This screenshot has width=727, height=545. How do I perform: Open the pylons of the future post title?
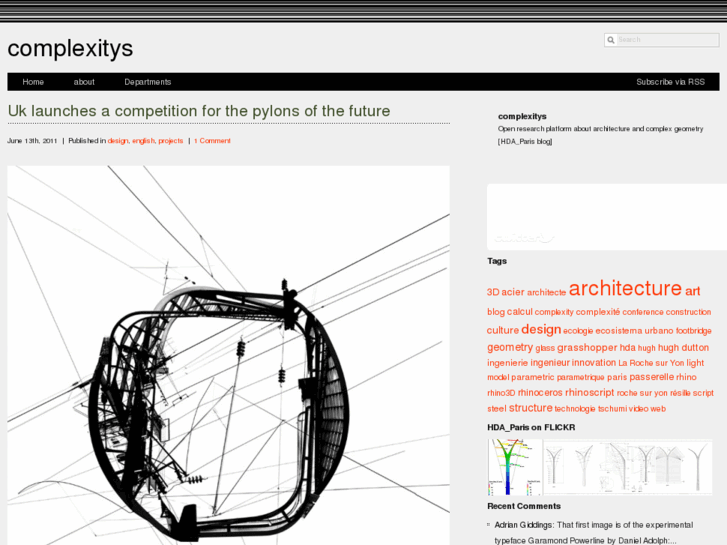[199, 111]
